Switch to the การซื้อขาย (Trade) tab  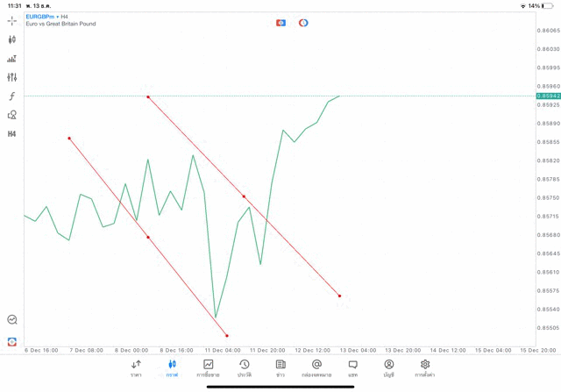click(208, 368)
